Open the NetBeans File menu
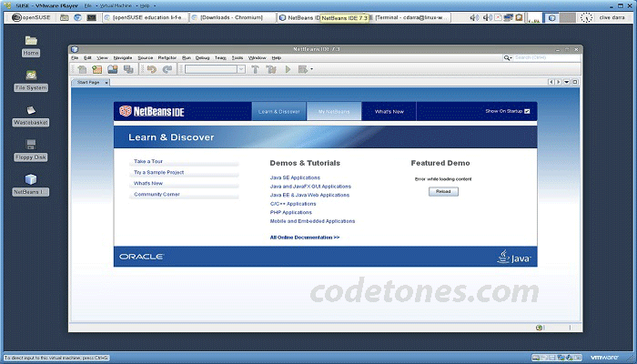Viewport: 637px width, 364px height. point(75,58)
